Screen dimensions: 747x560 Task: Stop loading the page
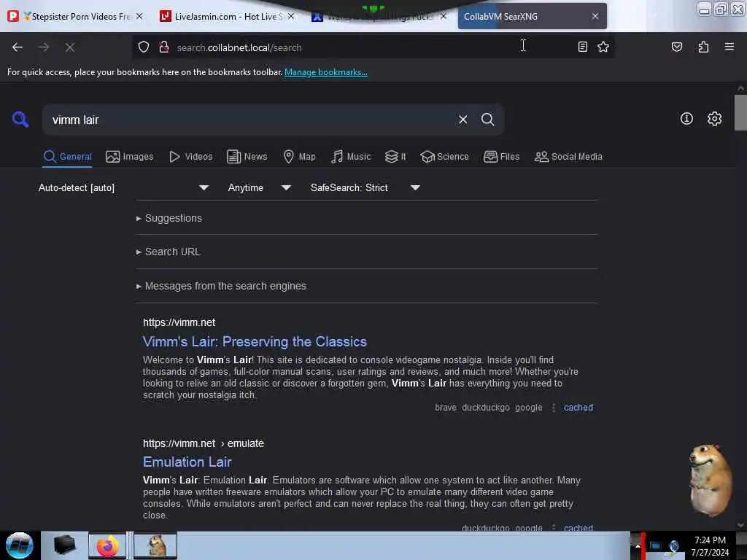click(69, 47)
